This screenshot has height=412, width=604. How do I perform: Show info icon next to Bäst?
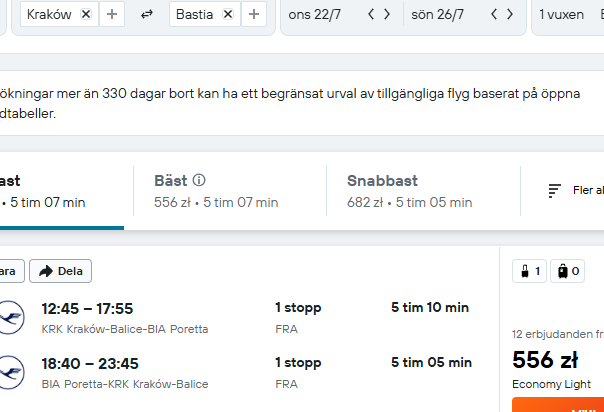click(199, 180)
